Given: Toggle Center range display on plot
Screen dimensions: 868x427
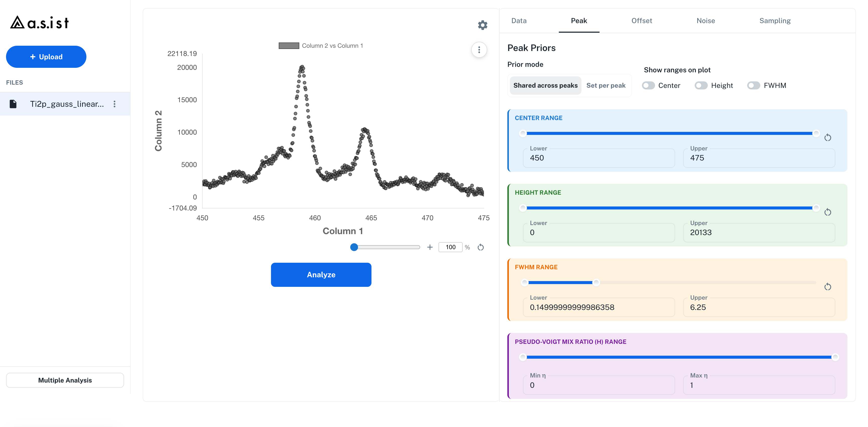Looking at the screenshot, I should coord(648,86).
